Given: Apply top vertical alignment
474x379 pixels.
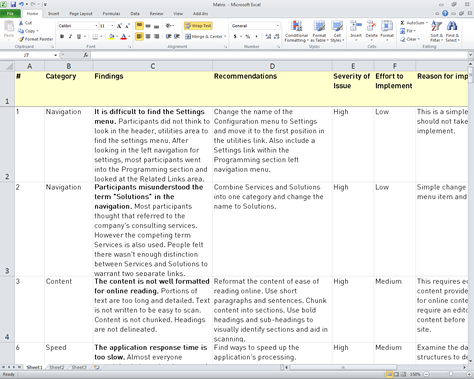Looking at the screenshot, I should click(x=139, y=26).
